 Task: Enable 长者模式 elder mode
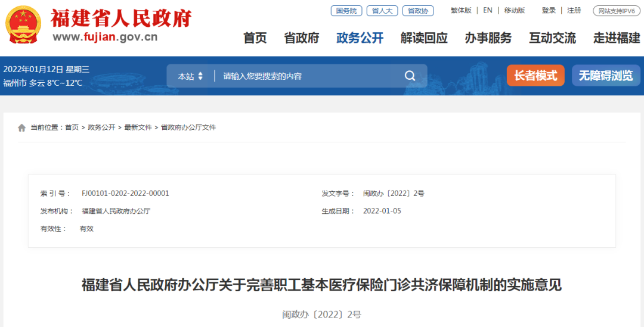point(535,76)
